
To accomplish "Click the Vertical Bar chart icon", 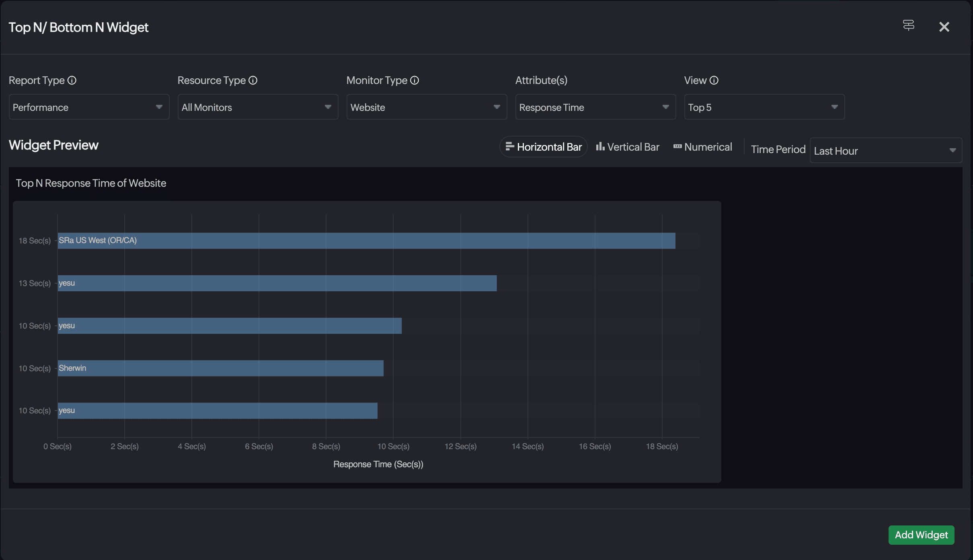I will point(600,147).
